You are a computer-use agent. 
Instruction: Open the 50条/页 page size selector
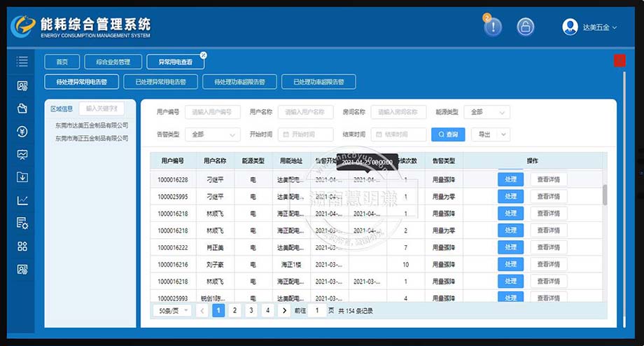(172, 310)
